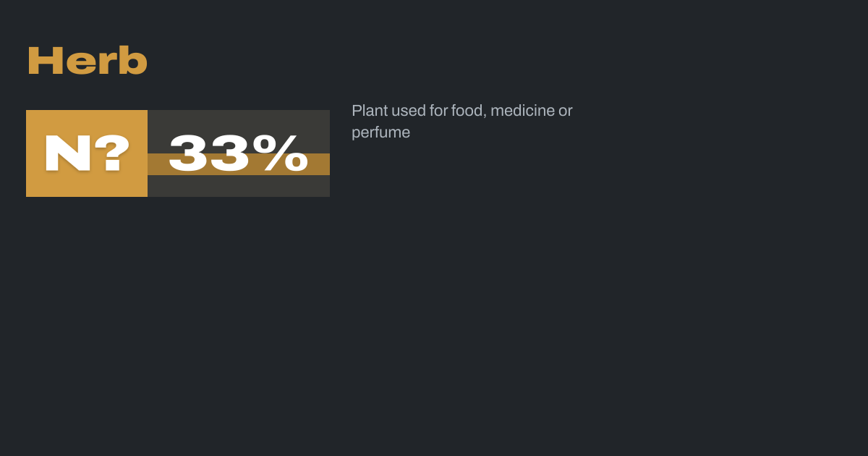
Task: Click the dark gray area below the progress stripe
Action: (x=239, y=186)
